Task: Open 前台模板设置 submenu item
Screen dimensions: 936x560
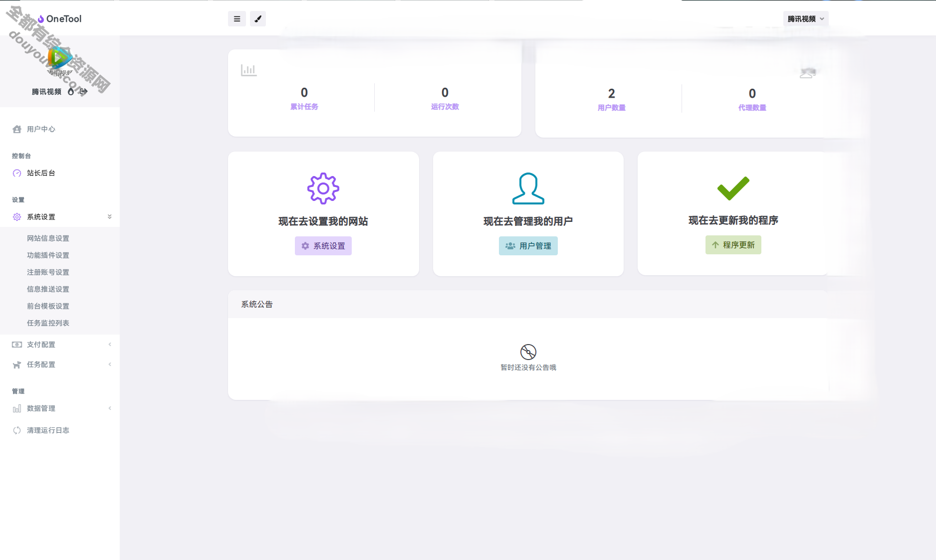Action: (x=48, y=306)
